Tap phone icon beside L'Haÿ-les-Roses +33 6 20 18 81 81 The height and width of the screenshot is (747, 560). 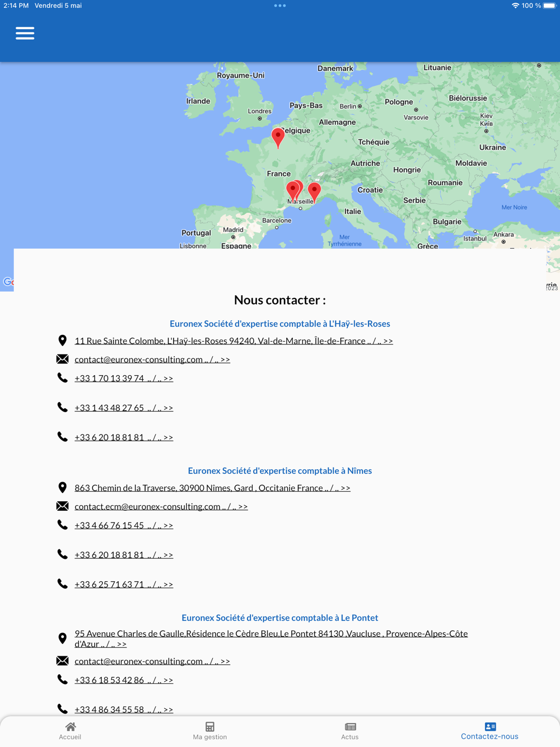63,437
